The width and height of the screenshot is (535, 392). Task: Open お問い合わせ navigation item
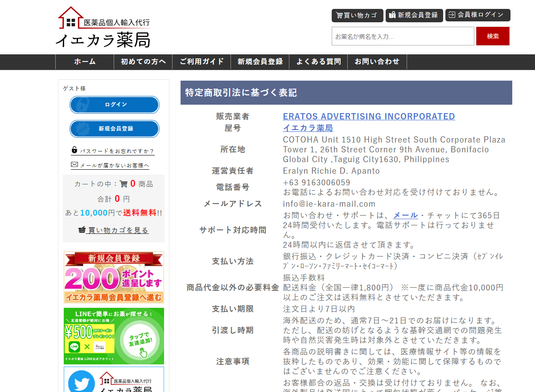tap(377, 62)
